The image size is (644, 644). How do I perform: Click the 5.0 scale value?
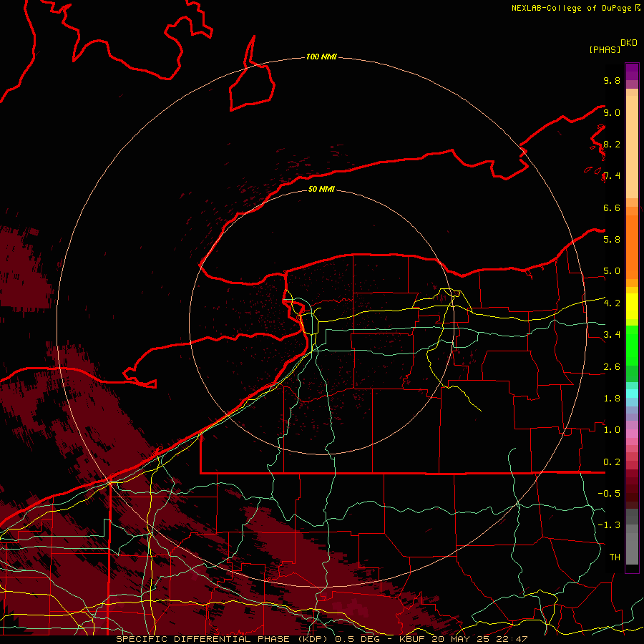point(612,271)
